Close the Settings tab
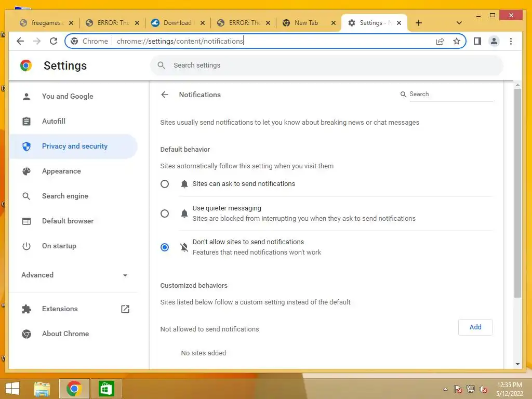The height and width of the screenshot is (399, 532). pyautogui.click(x=399, y=23)
